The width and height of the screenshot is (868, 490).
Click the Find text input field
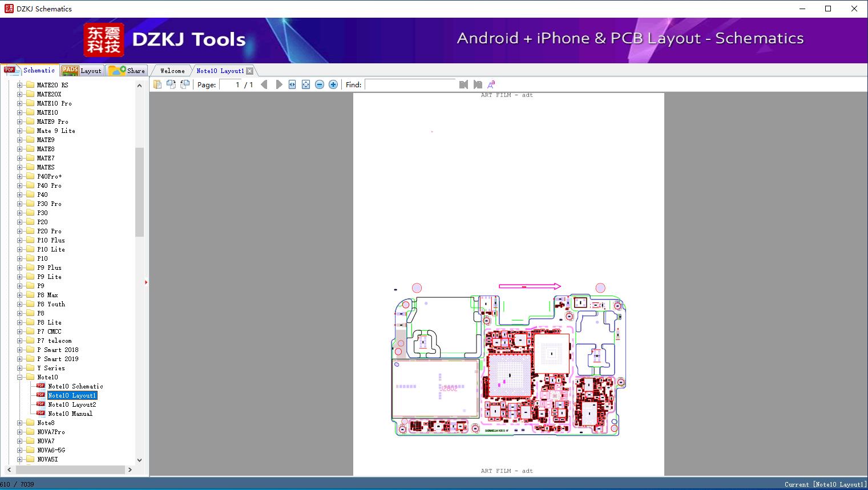pos(411,84)
